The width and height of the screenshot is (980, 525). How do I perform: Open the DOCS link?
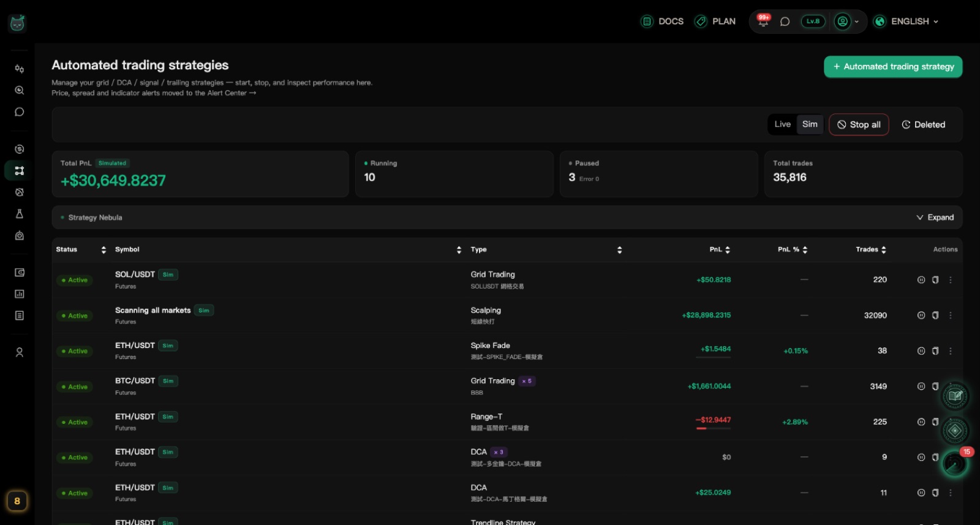tap(662, 21)
